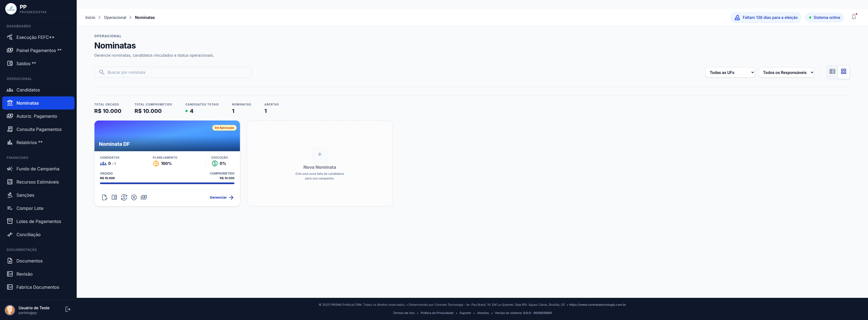
Task: Click the logout icon next to Usuário de Teste
Action: coord(68,309)
